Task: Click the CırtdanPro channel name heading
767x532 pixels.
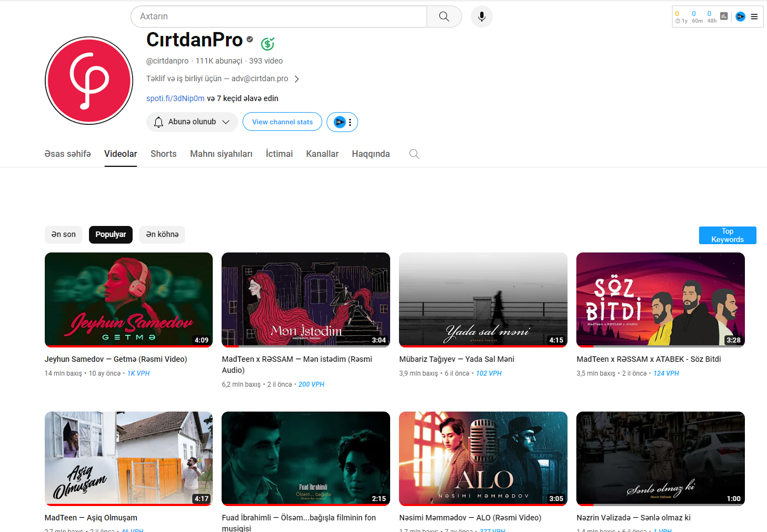Action: pyautogui.click(x=195, y=40)
